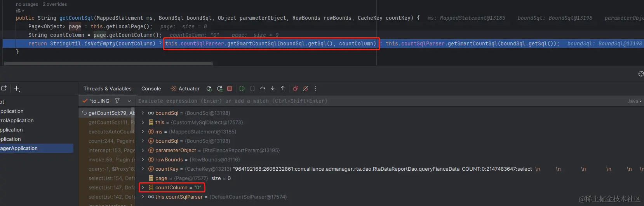Viewport: 644px width, 206px height.
Task: Click the new folder icon in the services toolbar
Action: click(x=3, y=88)
